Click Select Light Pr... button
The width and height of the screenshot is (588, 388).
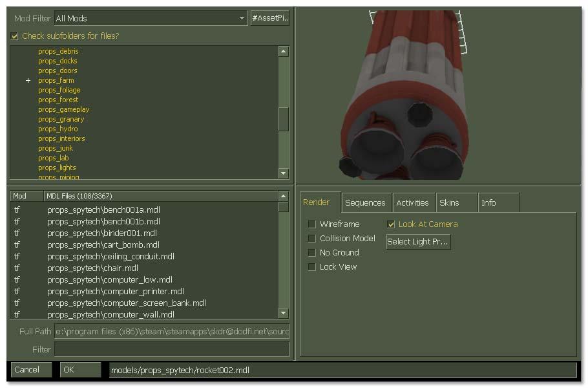point(419,242)
